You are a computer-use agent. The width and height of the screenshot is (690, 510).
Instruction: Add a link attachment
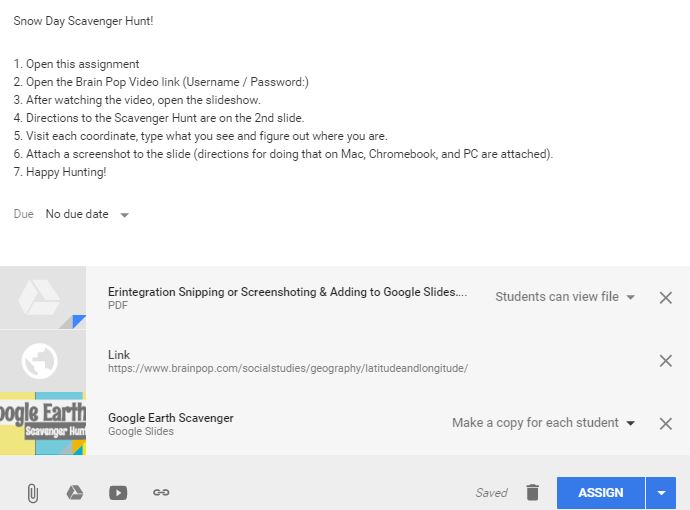(161, 492)
